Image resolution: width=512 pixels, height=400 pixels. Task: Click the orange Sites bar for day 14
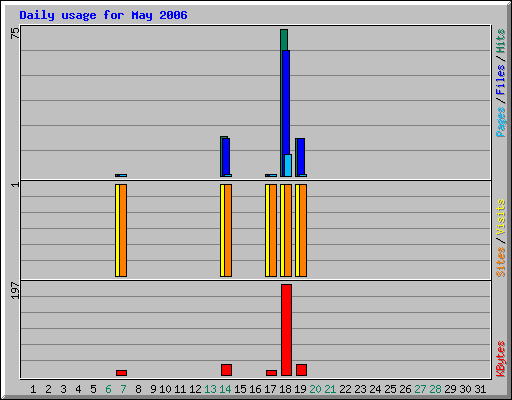click(x=228, y=230)
